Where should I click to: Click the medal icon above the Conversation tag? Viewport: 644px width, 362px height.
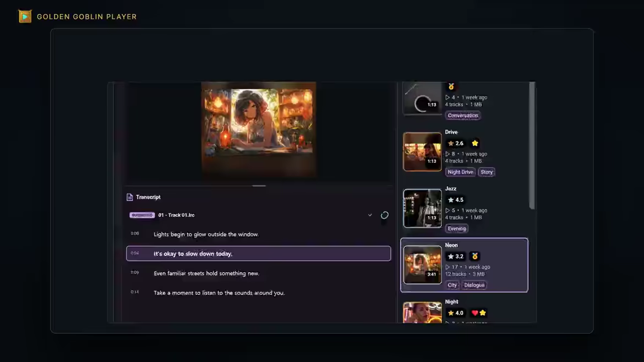pyautogui.click(x=451, y=86)
